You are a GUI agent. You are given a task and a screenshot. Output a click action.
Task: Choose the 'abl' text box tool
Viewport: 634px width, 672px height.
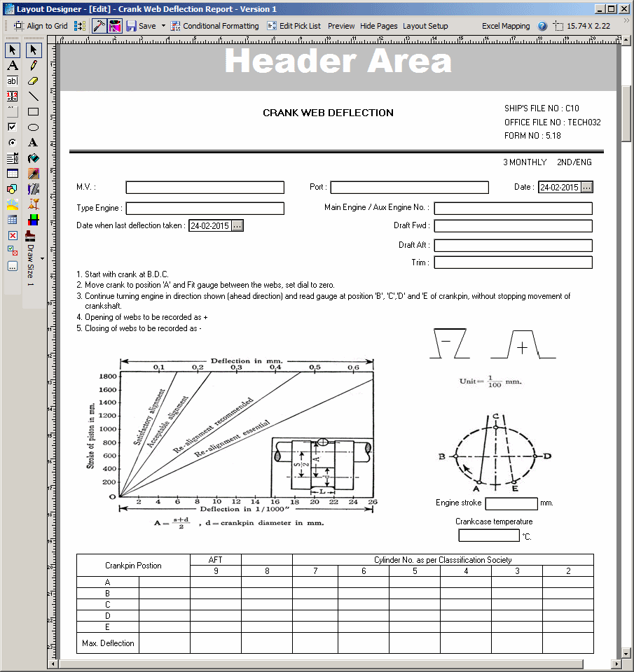click(13, 81)
